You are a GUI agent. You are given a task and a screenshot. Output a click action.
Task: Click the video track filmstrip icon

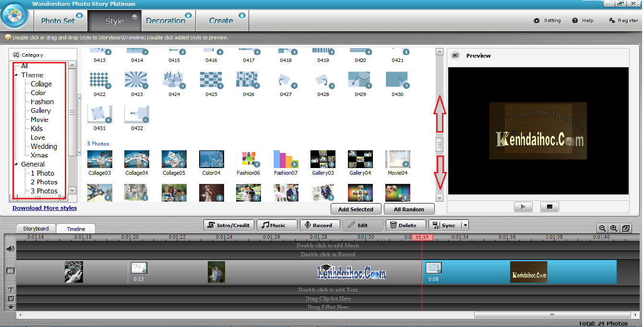[x=10, y=271]
